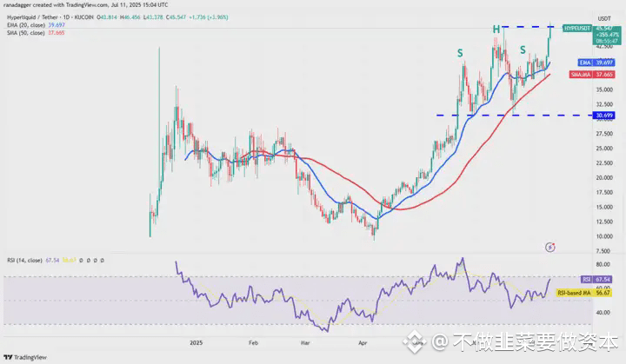Image resolution: width=626 pixels, height=364 pixels.
Task: Click the HYPEUSDT symbol price tag
Action: [577, 29]
